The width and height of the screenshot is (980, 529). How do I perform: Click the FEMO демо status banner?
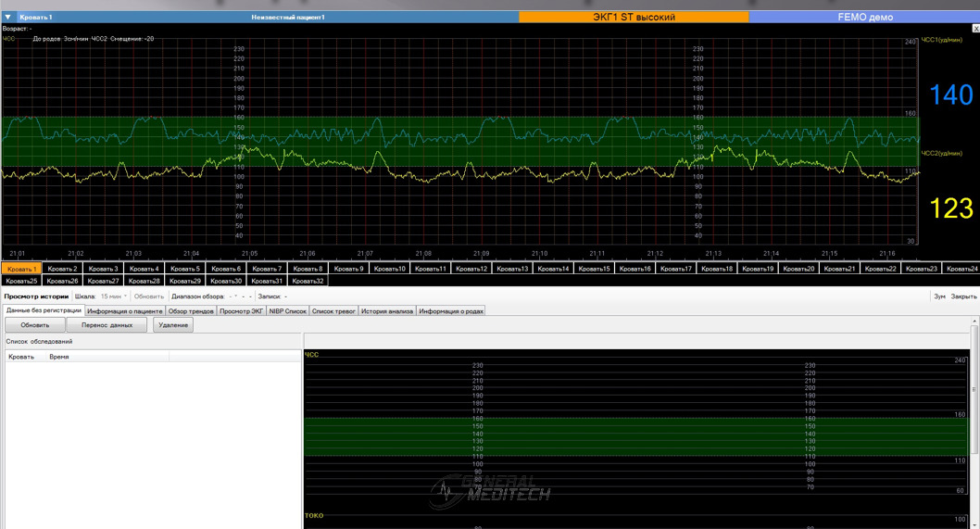tap(864, 17)
